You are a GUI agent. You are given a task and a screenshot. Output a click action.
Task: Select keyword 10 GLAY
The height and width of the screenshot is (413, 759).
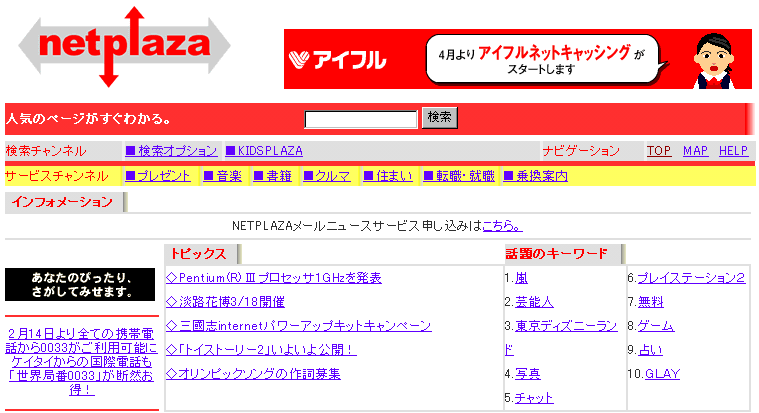[x=663, y=374]
